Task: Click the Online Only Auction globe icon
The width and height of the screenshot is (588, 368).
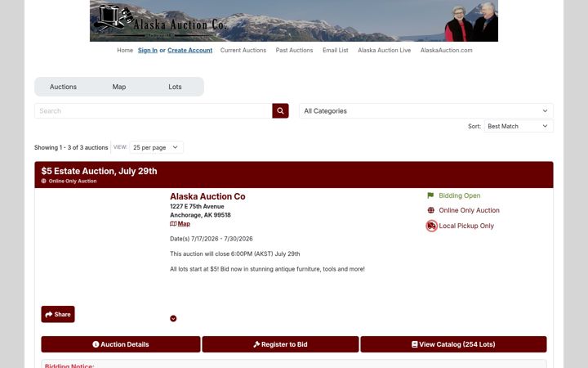Action: (431, 210)
